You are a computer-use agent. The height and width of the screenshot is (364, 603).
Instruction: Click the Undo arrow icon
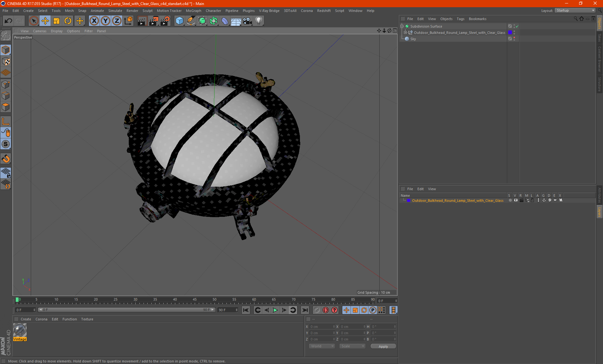coord(8,21)
